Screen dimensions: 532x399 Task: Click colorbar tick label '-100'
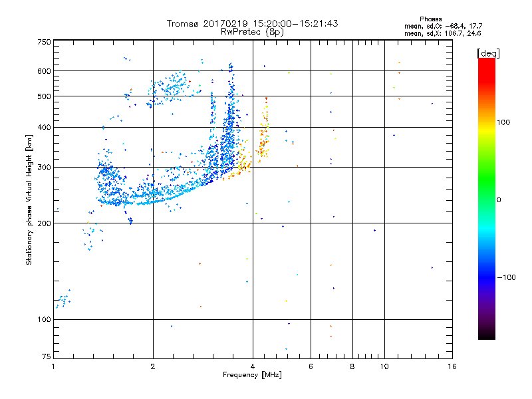click(507, 277)
